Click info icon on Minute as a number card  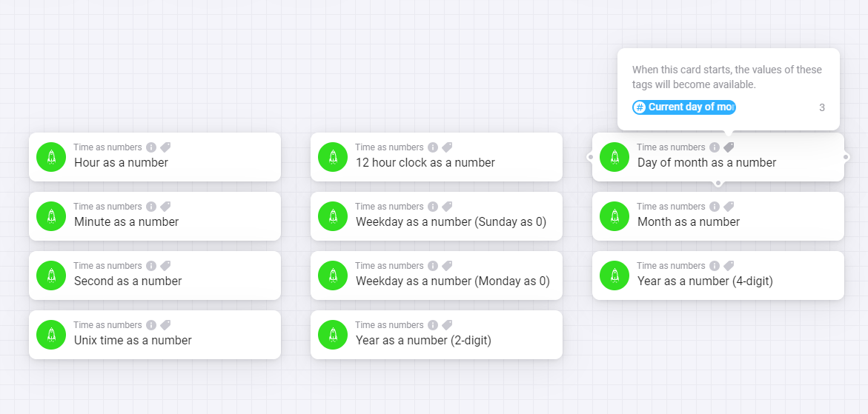tap(151, 207)
